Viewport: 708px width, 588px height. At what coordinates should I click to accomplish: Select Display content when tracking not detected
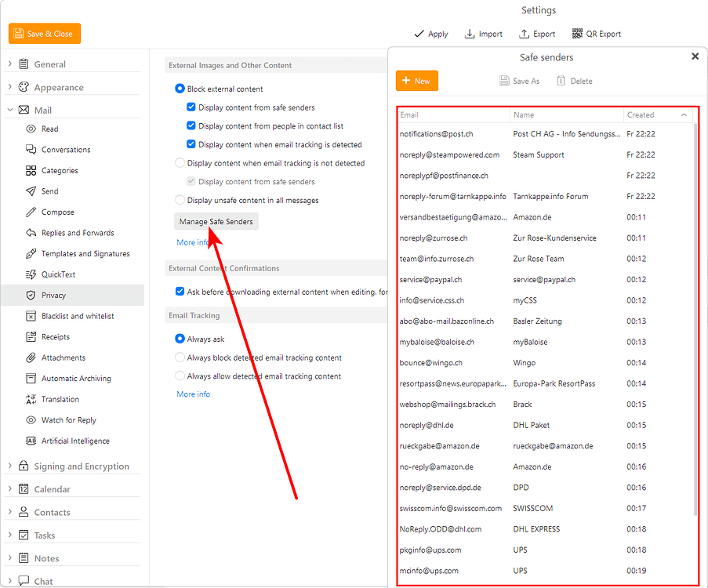point(180,162)
